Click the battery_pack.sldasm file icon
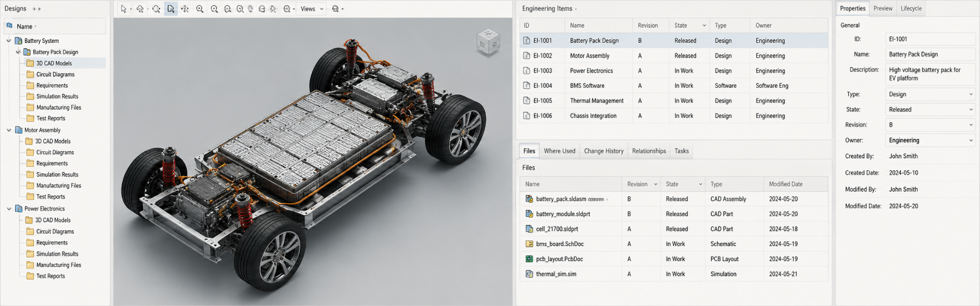 [529, 199]
